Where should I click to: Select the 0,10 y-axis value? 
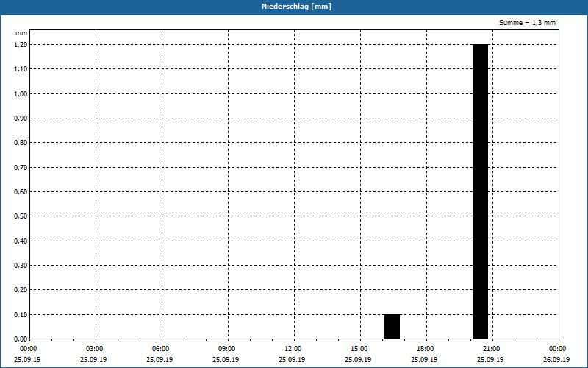pos(21,315)
